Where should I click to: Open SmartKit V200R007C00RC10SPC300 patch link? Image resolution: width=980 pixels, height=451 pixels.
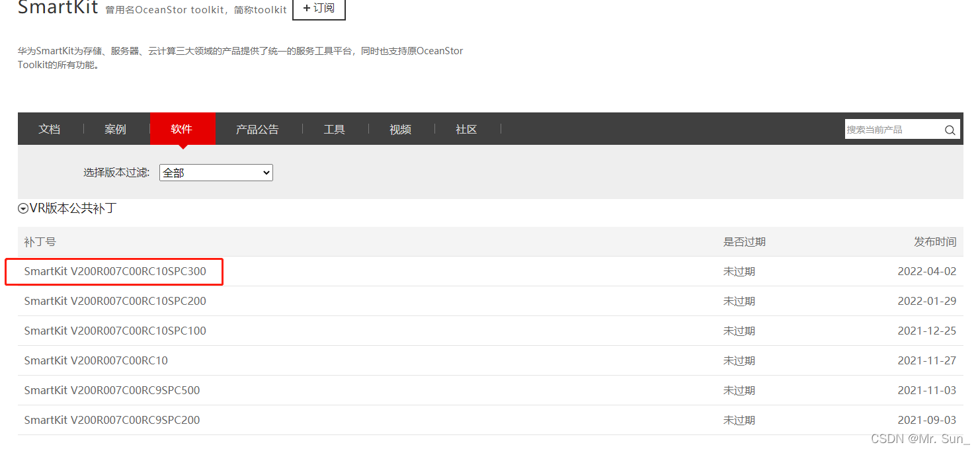click(115, 271)
